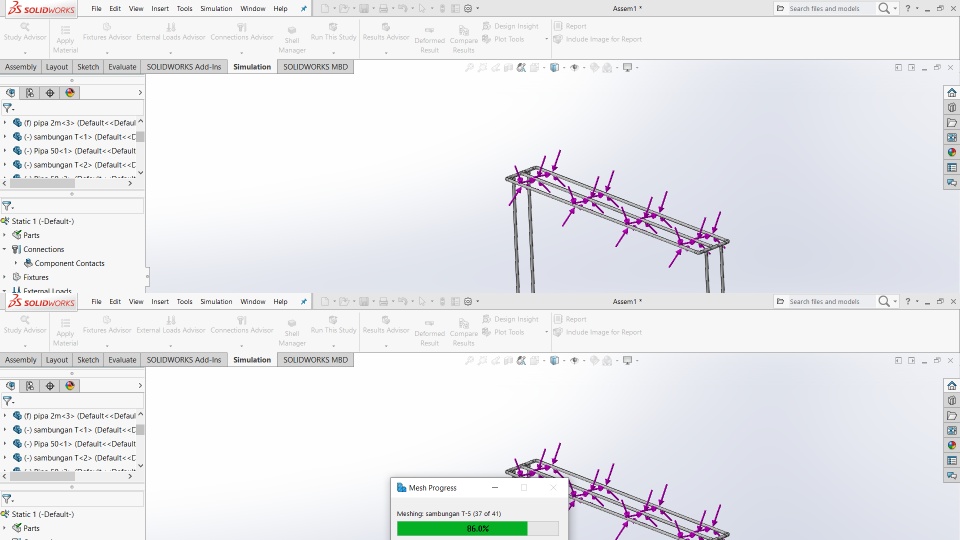Expand Fixtures node in upper study tree
The width and height of the screenshot is (960, 540).
5,277
